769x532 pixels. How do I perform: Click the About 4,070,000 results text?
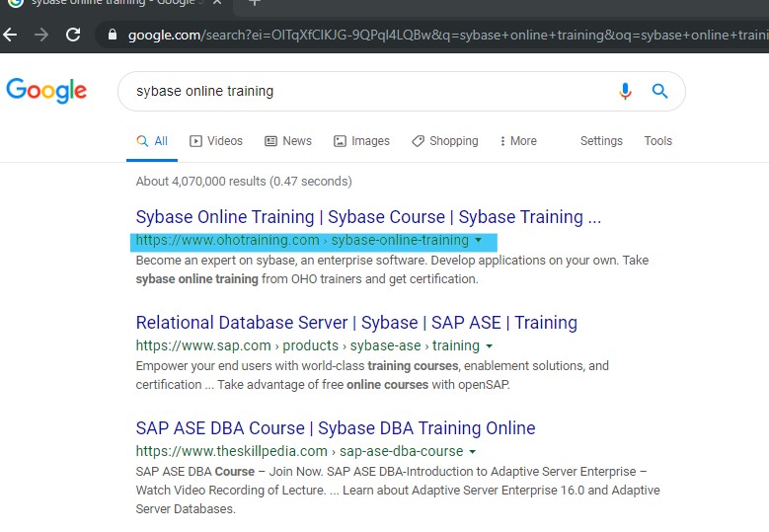pyautogui.click(x=244, y=182)
